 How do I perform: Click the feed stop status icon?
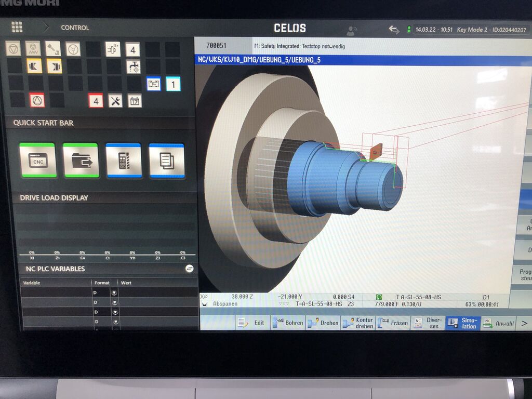(x=13, y=49)
